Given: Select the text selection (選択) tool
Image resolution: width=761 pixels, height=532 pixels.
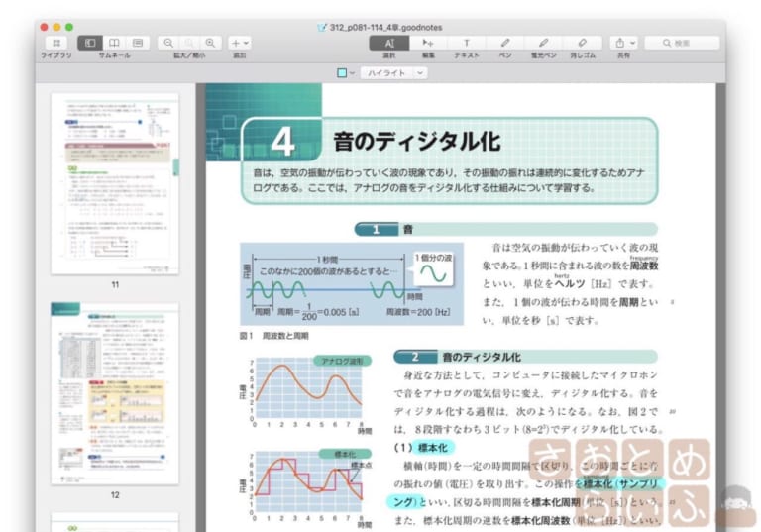Looking at the screenshot, I should pos(389,43).
